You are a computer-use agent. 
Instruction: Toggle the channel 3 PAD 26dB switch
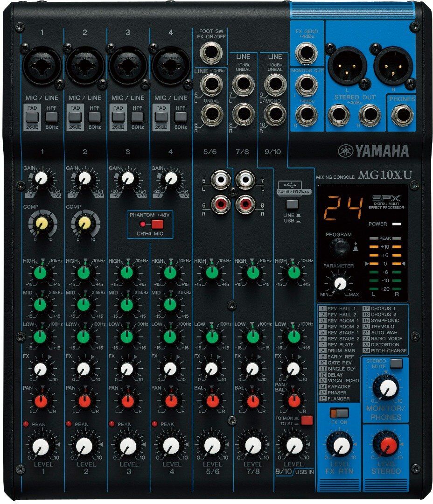tap(118, 117)
